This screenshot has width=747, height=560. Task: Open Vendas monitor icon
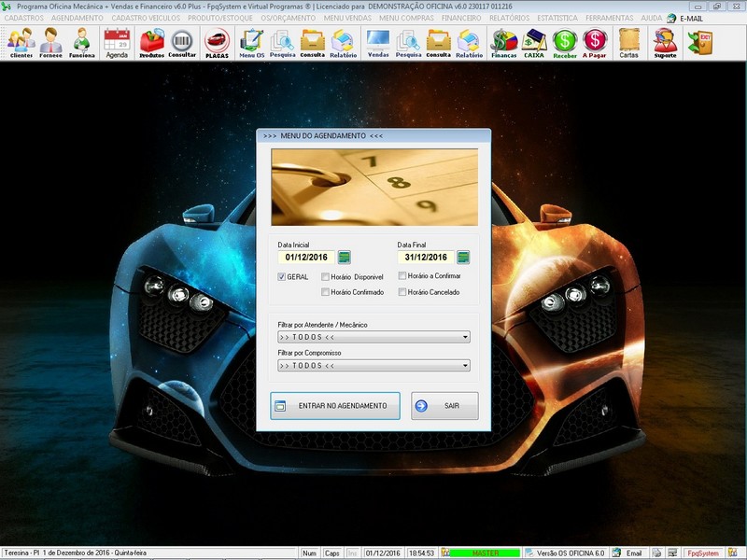click(378, 43)
